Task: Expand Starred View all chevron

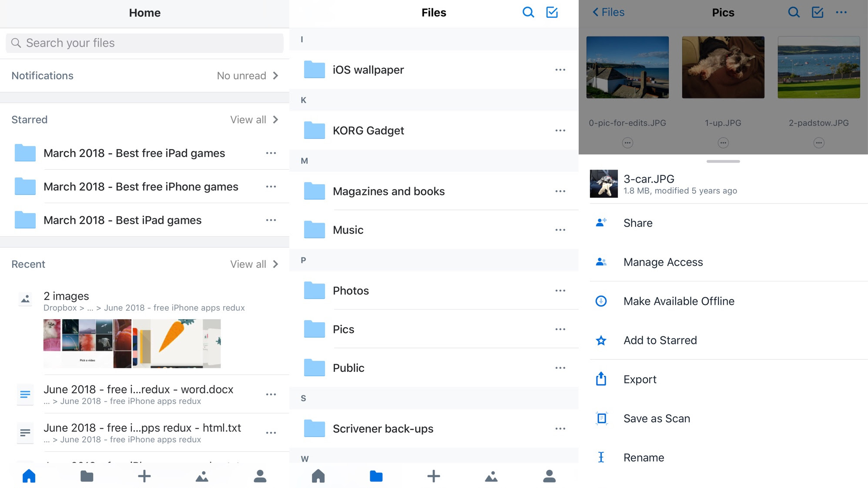Action: tap(275, 120)
